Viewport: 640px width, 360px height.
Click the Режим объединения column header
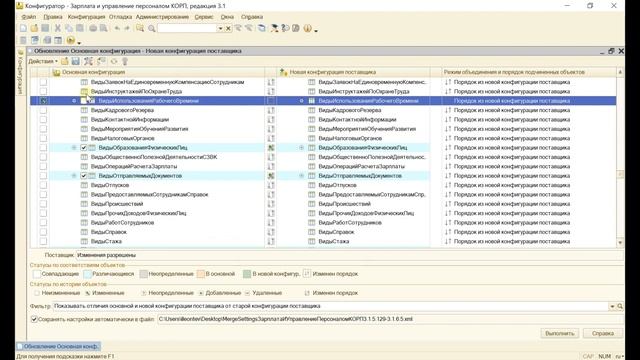click(x=529, y=72)
